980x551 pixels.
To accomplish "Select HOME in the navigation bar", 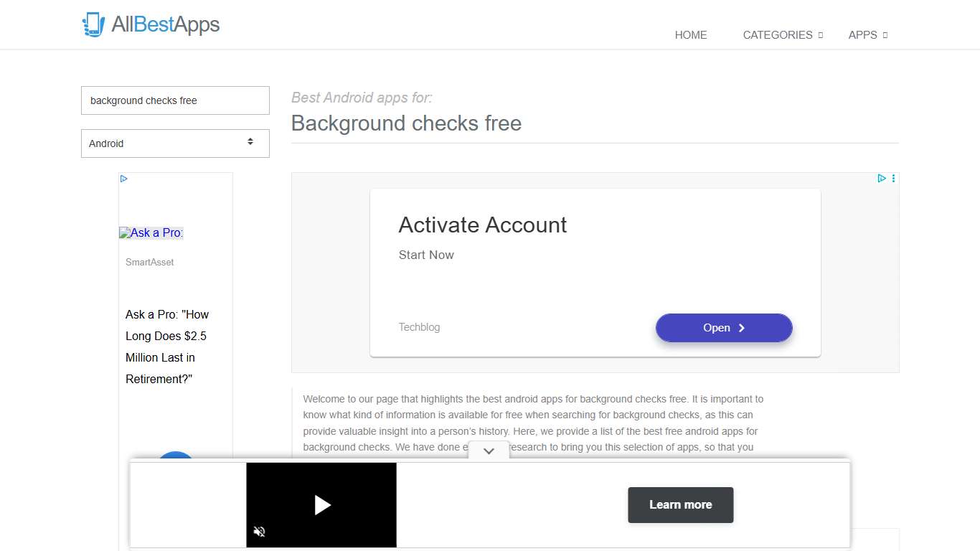I will pos(690,34).
